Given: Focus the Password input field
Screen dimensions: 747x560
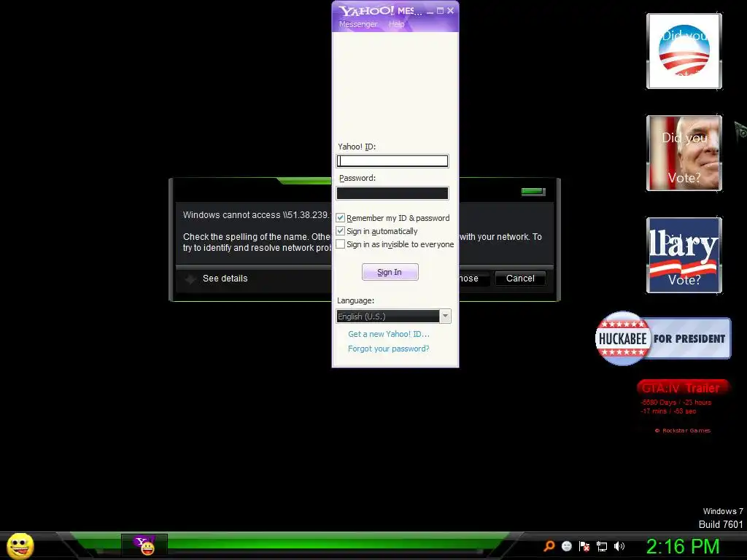Looking at the screenshot, I should coord(392,192).
